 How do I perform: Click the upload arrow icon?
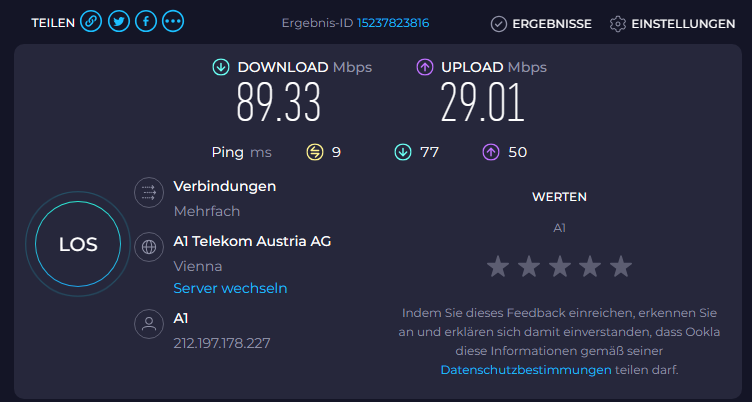coord(425,67)
